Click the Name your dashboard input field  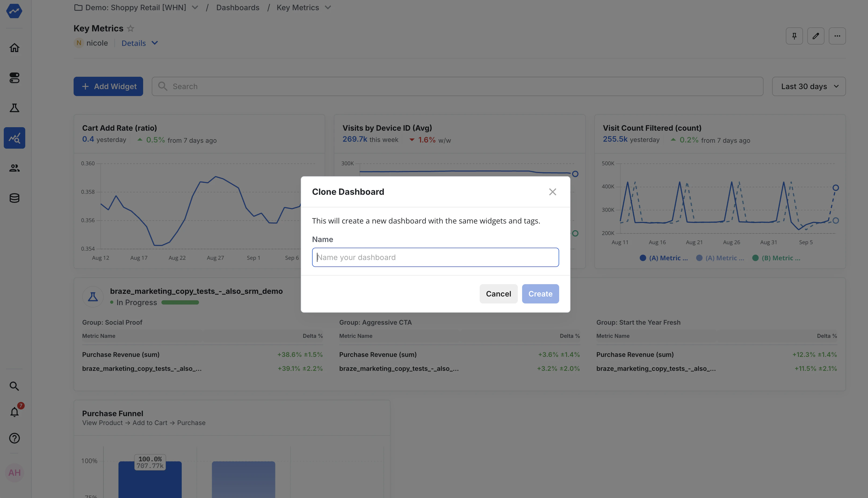coord(435,257)
